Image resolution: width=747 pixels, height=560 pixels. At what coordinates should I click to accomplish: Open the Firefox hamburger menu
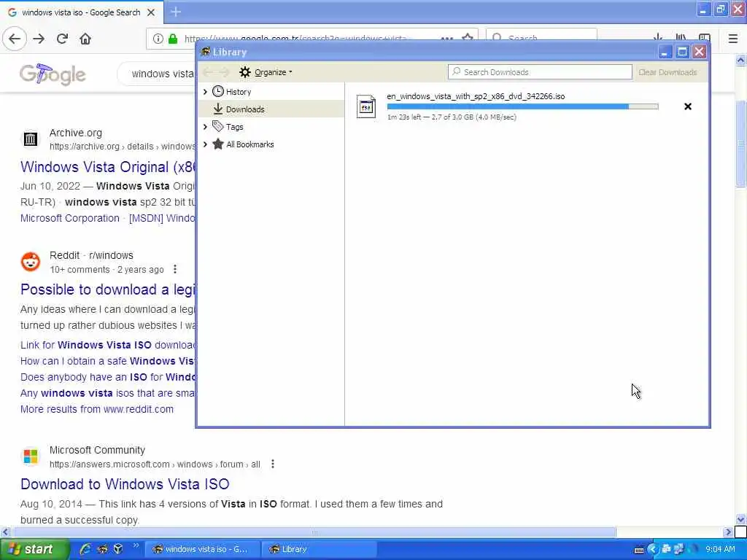[x=732, y=39]
